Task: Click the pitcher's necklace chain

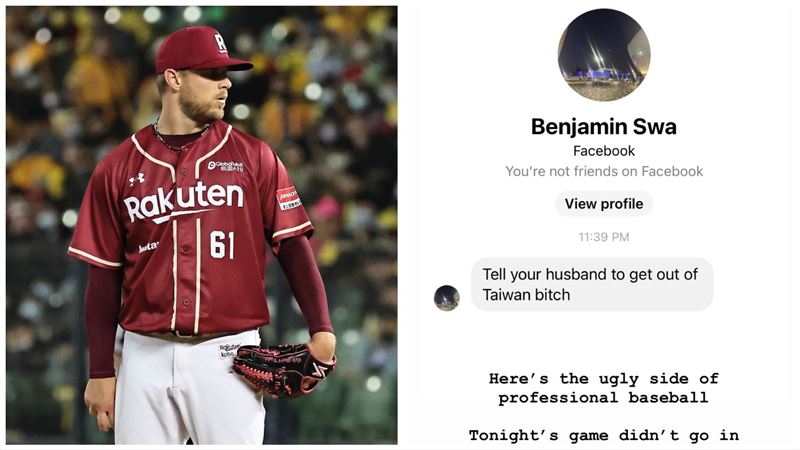Action: tap(179, 138)
